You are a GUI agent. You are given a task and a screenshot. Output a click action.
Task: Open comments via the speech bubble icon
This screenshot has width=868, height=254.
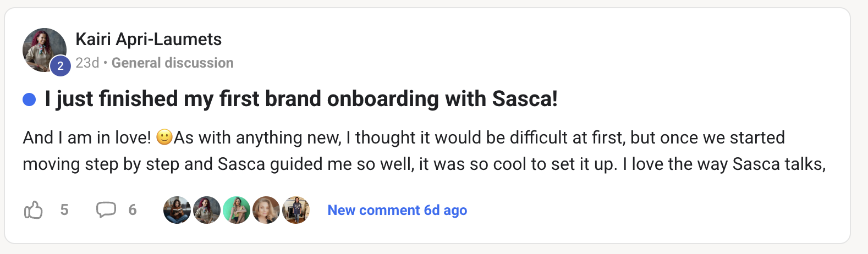pos(106,209)
